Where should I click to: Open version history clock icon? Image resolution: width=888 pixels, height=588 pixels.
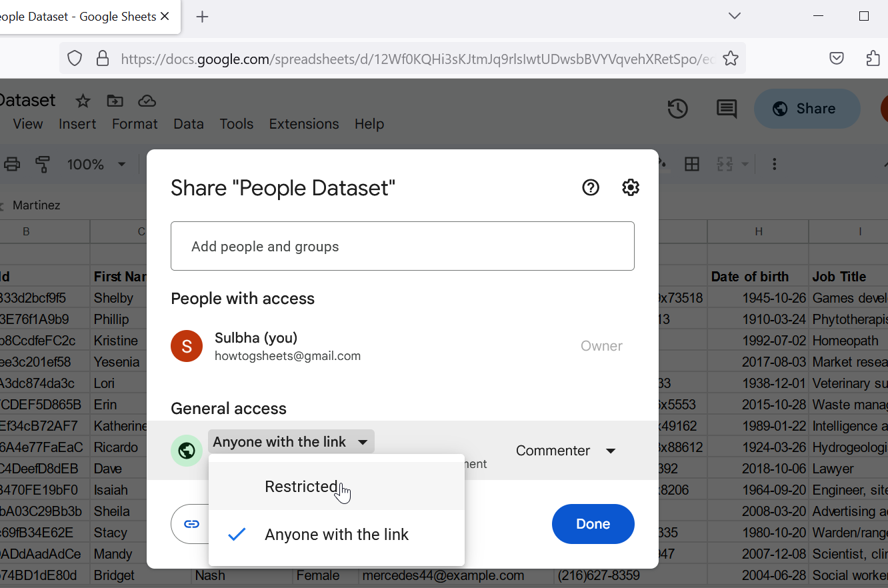pos(678,109)
